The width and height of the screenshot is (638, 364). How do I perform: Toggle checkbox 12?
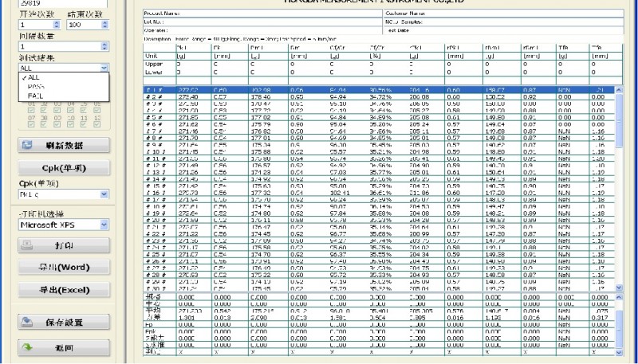pyautogui.click(x=96, y=124)
